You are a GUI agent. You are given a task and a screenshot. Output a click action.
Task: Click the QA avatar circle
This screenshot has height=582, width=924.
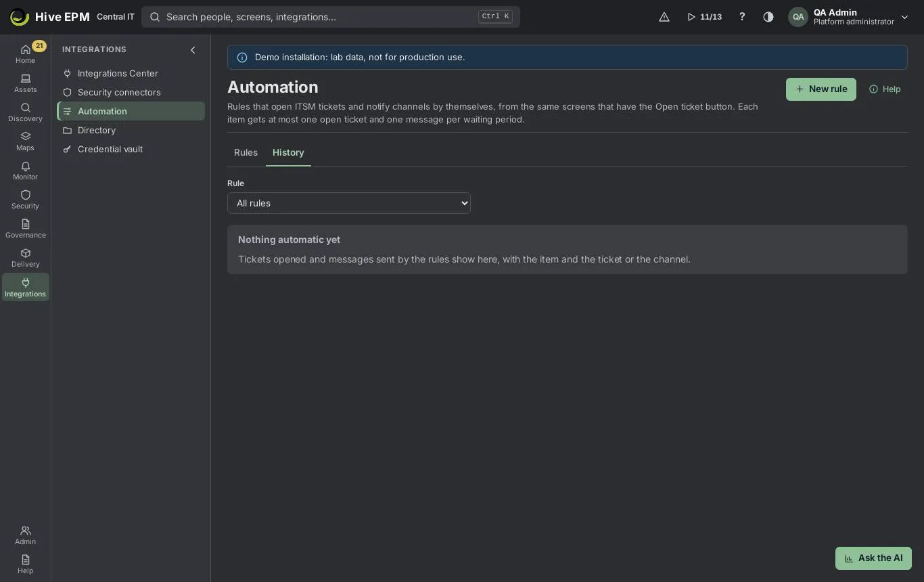(798, 17)
